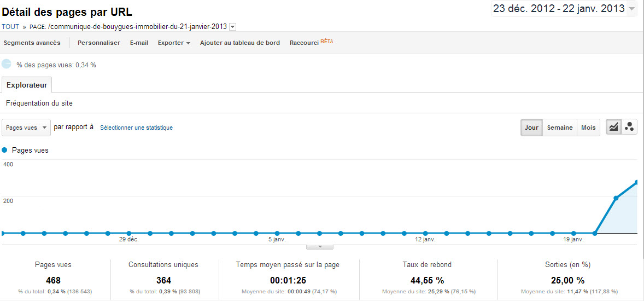644x301 pixels.
Task: Click the Raccourci BÊTA option
Action: [311, 42]
